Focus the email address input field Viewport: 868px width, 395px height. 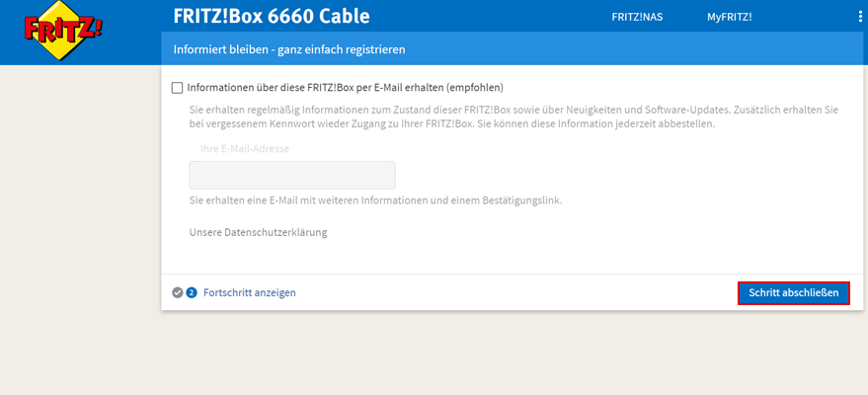[x=292, y=175]
